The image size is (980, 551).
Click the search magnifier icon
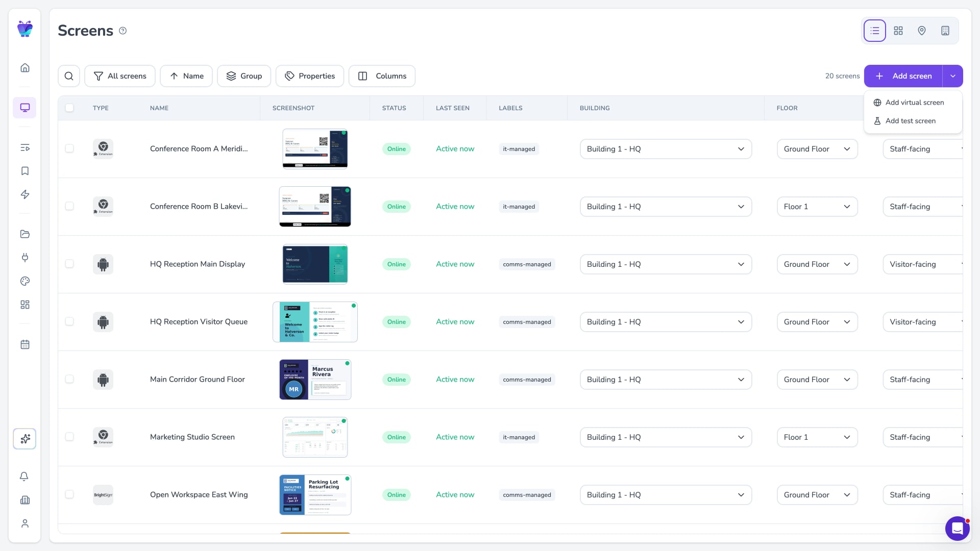click(x=69, y=76)
